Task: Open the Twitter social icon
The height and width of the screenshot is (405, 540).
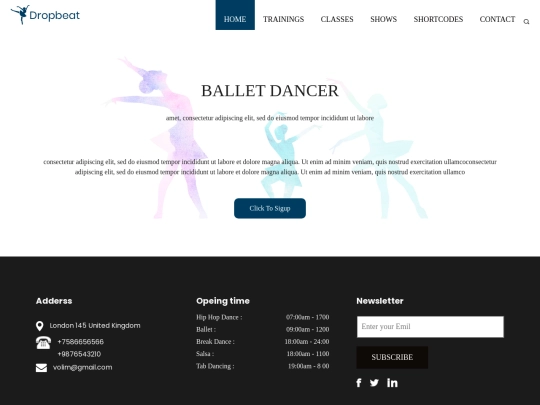Action: [x=374, y=383]
